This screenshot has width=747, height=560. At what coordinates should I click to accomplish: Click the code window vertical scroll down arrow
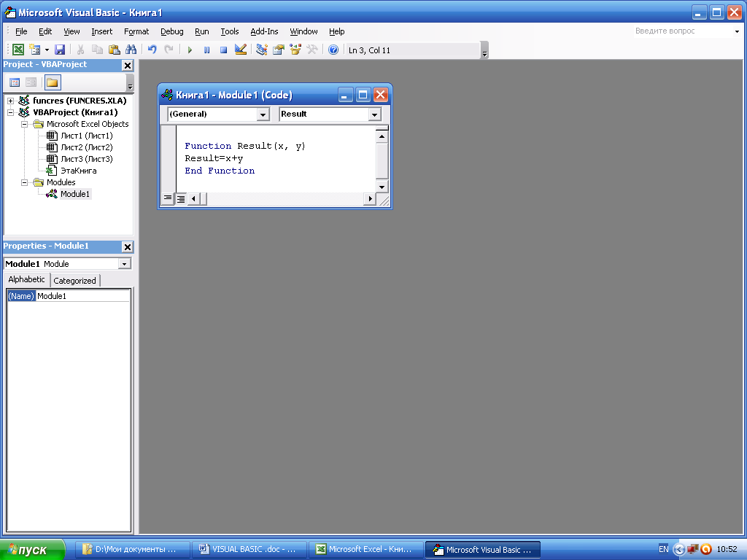tap(382, 187)
